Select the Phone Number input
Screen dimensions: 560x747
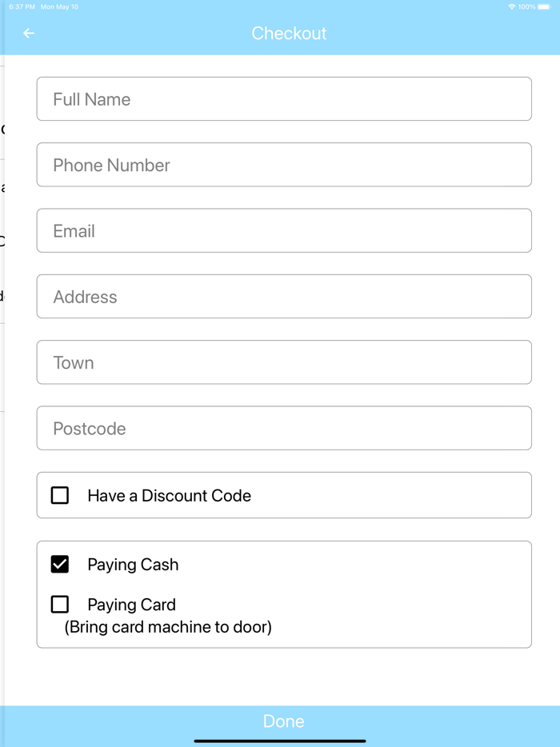[284, 165]
